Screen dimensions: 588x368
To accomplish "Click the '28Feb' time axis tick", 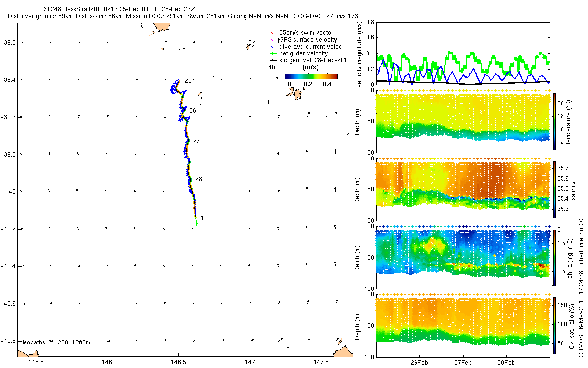I will point(506,363).
